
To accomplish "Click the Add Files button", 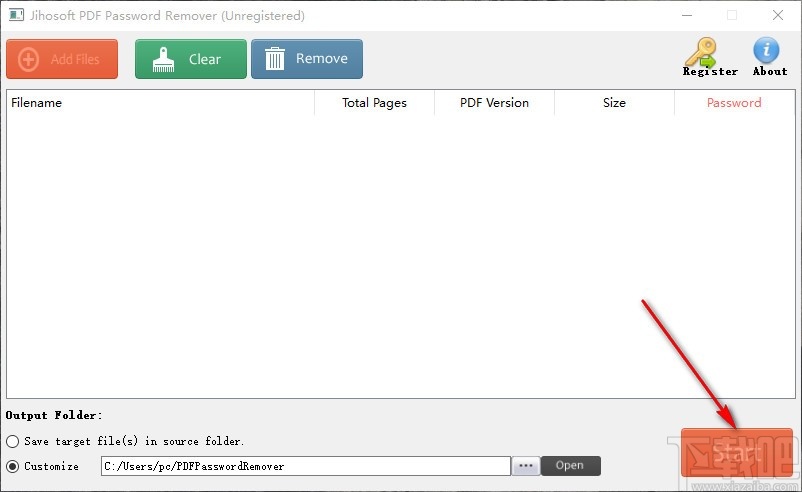I will 62,59.
